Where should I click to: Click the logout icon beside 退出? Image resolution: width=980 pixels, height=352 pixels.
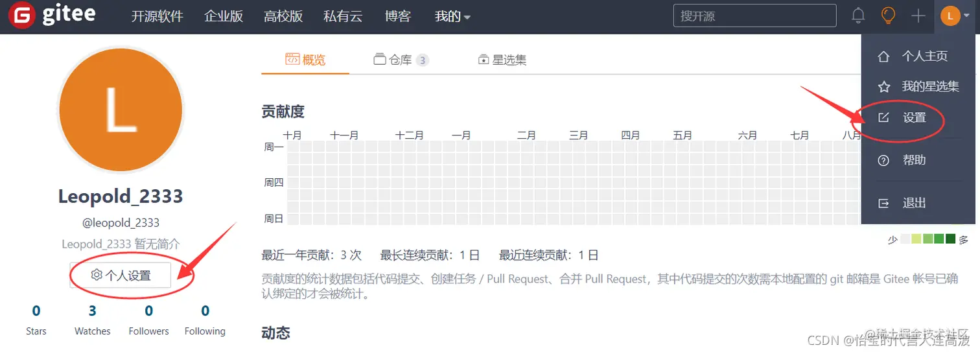pos(883,203)
